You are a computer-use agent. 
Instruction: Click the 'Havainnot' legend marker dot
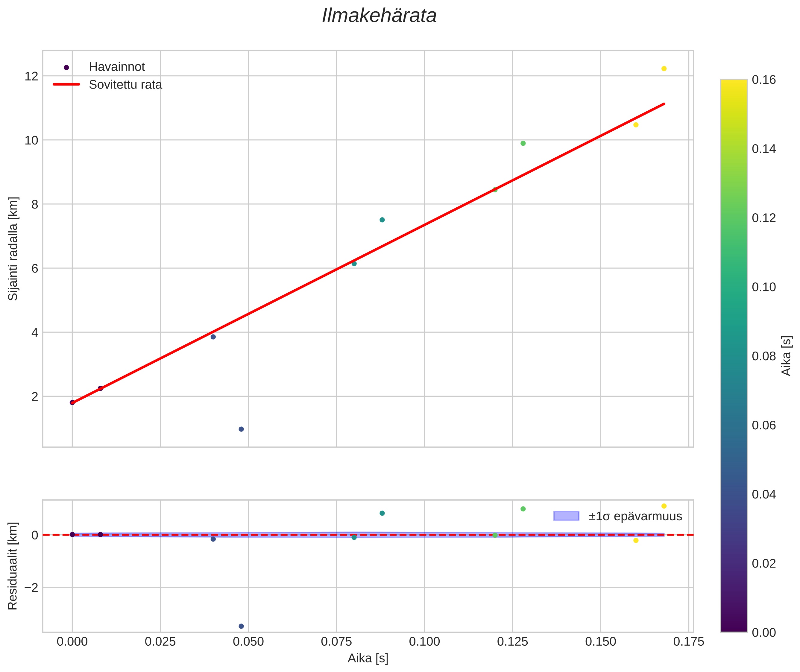pyautogui.click(x=66, y=67)
